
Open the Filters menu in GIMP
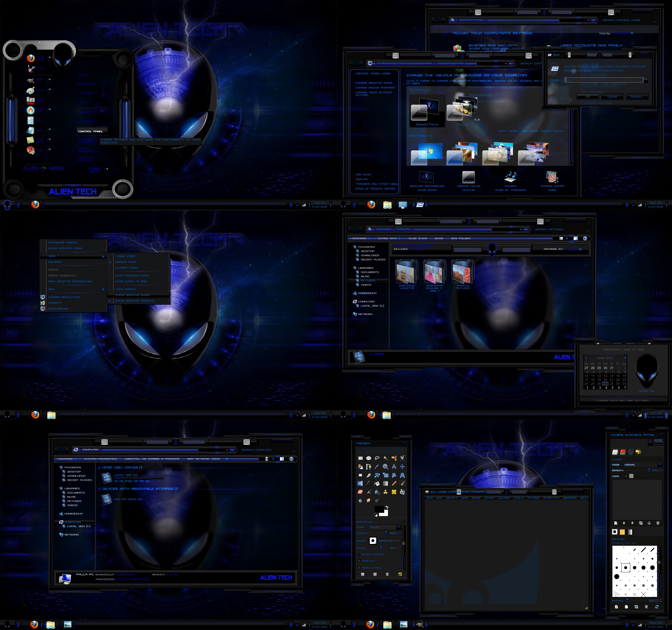click(533, 498)
